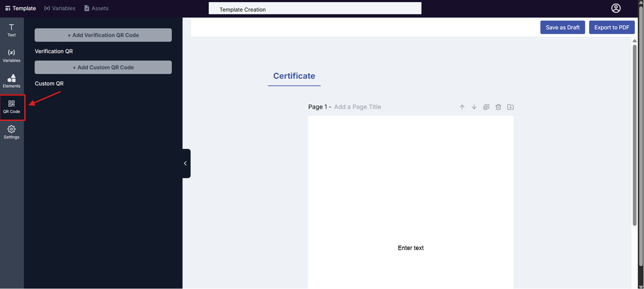Click the Add a Page Title field
The width and height of the screenshot is (644, 289).
click(x=357, y=107)
